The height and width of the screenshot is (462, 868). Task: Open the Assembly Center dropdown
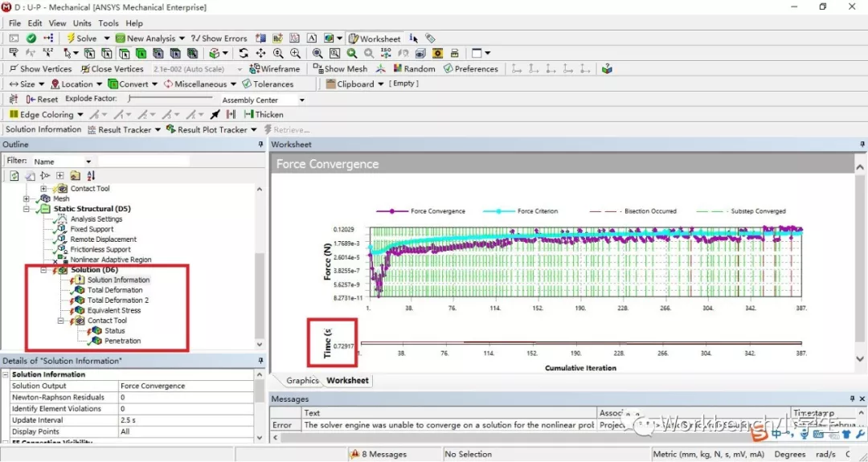click(x=301, y=100)
